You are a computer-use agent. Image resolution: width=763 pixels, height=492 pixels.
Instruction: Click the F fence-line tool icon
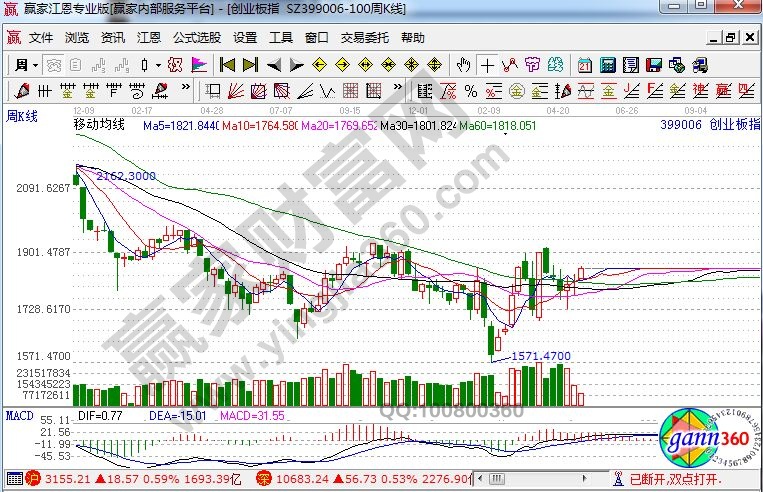(114, 91)
